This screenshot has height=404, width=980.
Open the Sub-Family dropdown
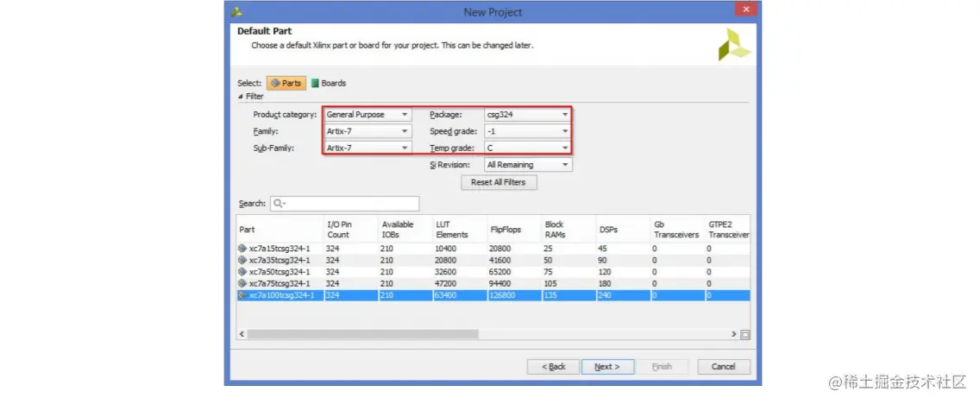368,148
